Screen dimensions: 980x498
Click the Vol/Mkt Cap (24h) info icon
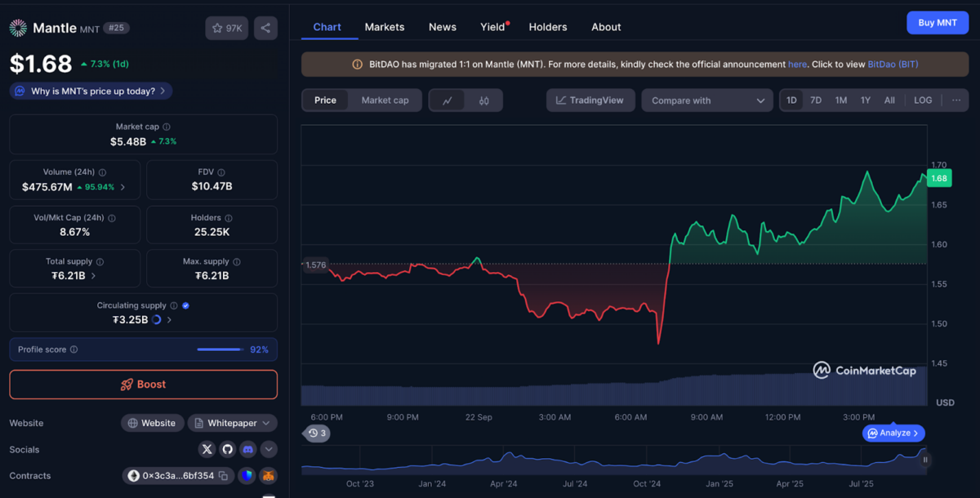112,218
